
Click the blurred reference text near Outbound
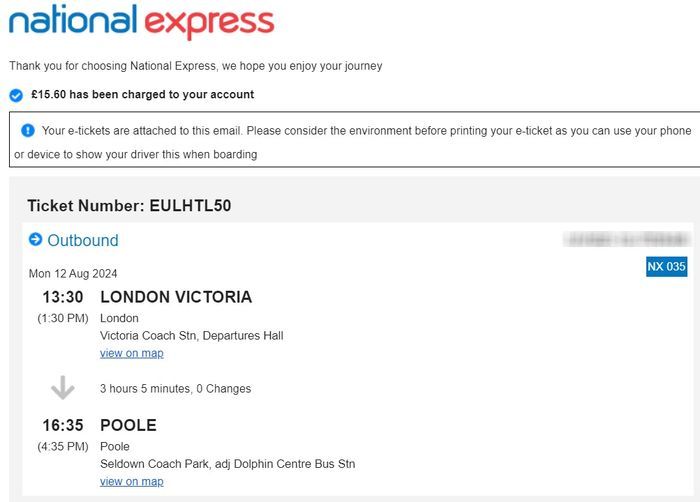point(627,240)
